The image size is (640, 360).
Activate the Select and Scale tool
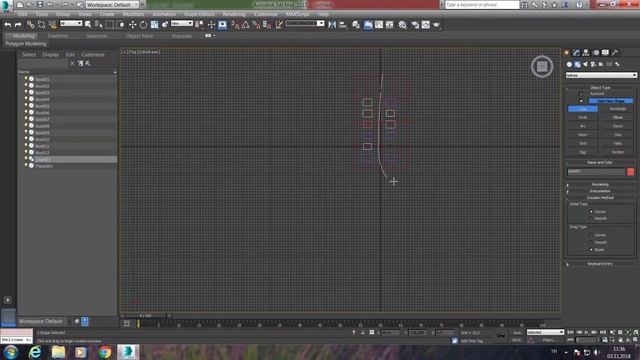(x=154, y=25)
